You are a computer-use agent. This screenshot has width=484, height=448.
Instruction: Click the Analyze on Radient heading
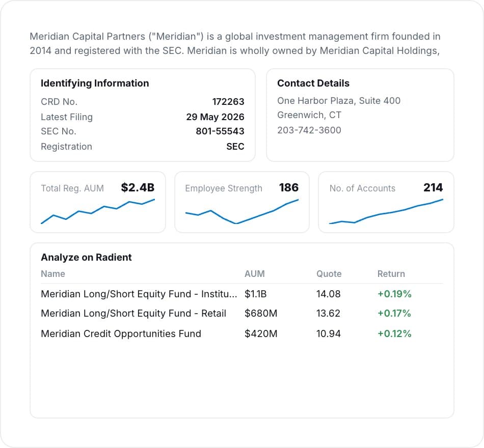pos(86,257)
